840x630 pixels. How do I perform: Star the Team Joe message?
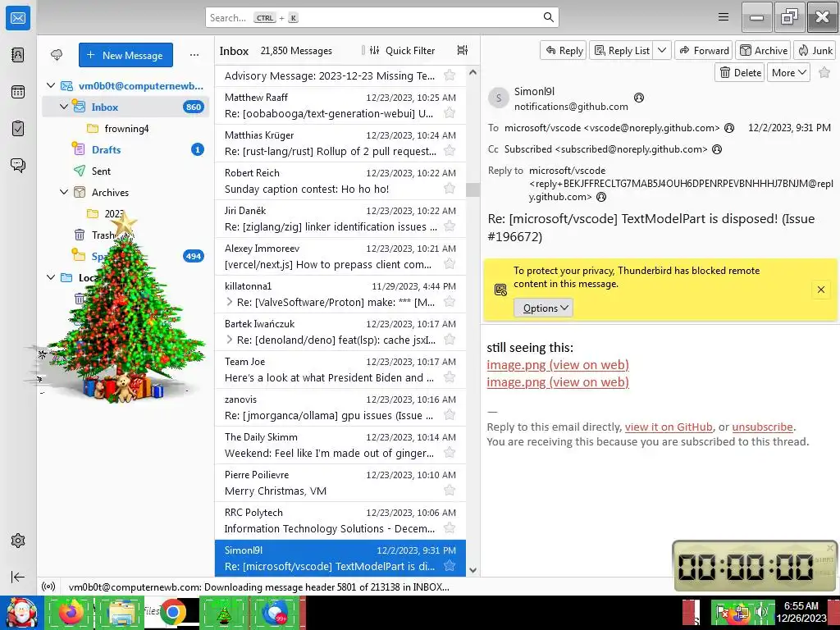point(450,377)
